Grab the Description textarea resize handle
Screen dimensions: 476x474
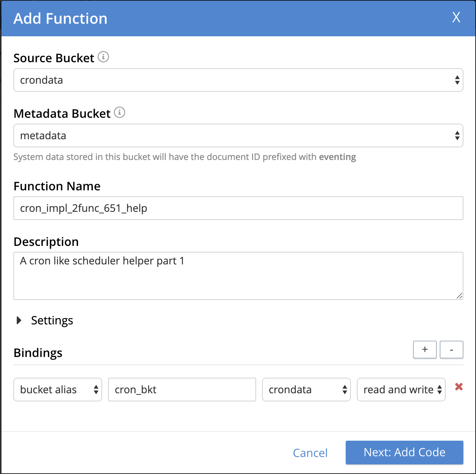tap(459, 296)
